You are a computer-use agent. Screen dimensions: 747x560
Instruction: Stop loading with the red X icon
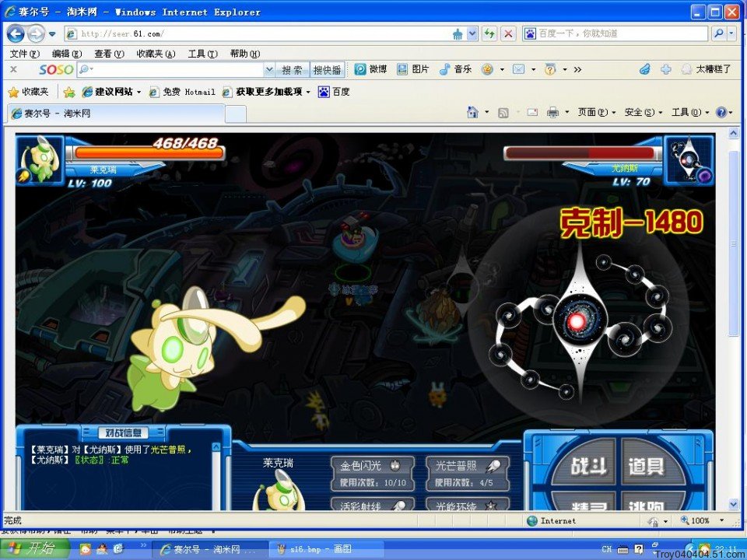coord(508,33)
